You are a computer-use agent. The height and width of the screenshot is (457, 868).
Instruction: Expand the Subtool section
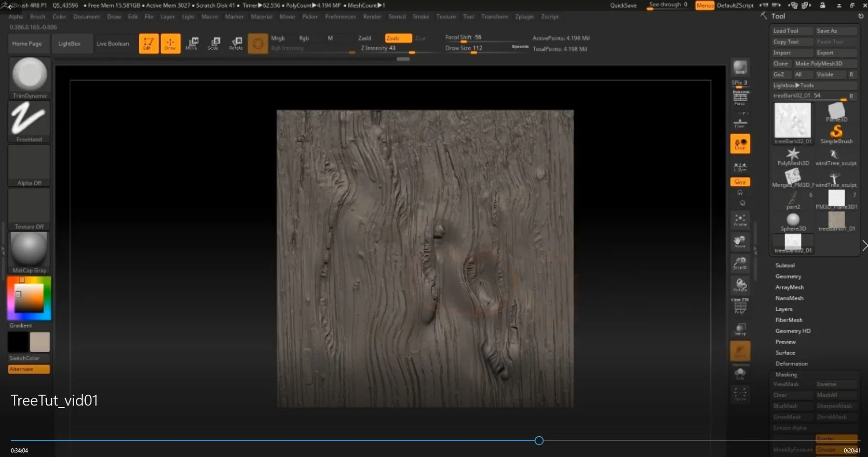[785, 265]
